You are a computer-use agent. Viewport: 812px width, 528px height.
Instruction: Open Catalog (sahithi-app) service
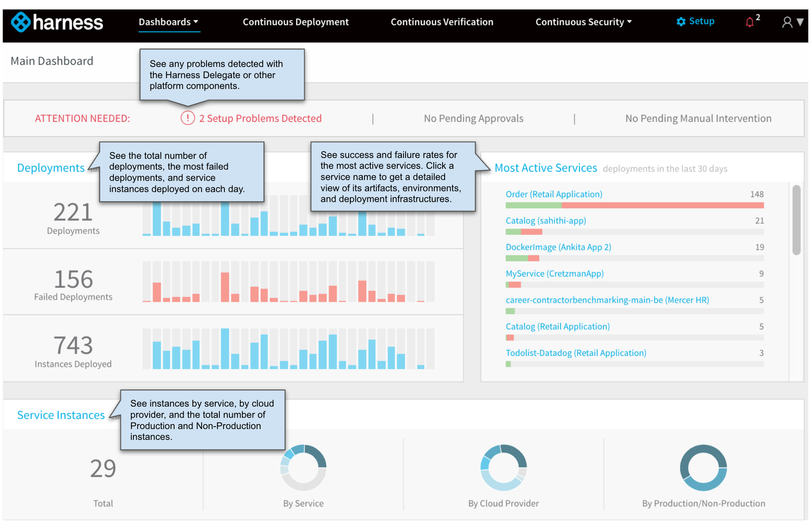546,221
